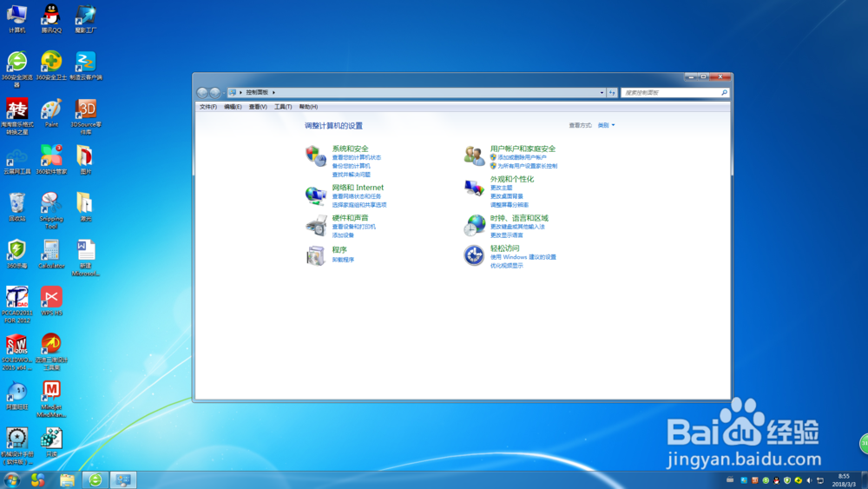The image size is (868, 489).
Task: Click the Programs (程序) disc icon
Action: pyautogui.click(x=316, y=255)
